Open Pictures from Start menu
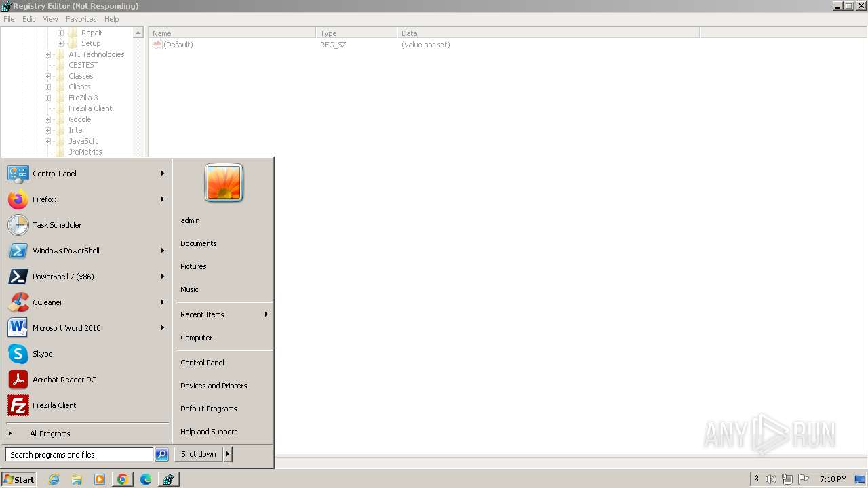Image resolution: width=868 pixels, height=488 pixels. (193, 266)
